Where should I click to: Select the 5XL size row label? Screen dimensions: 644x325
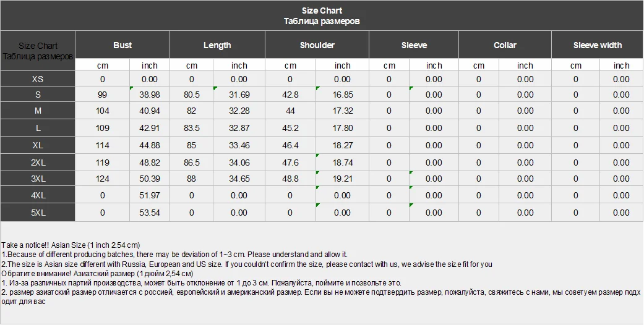(38, 213)
